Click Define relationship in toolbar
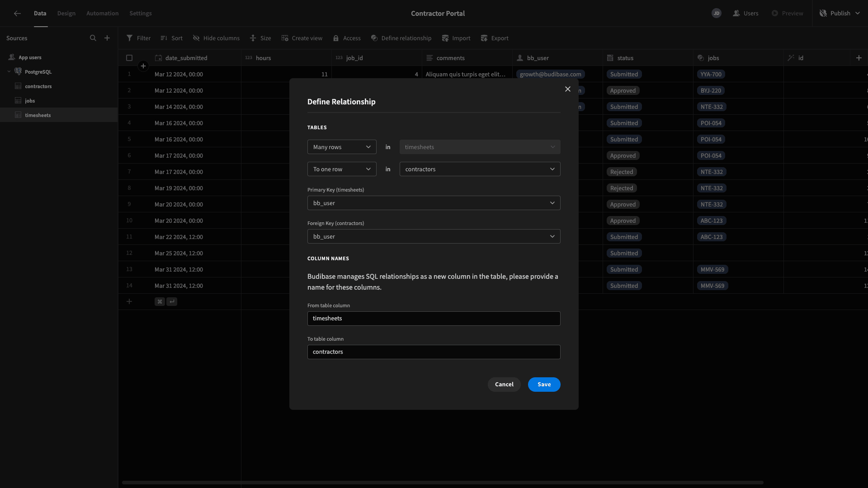868x488 pixels. [401, 38]
